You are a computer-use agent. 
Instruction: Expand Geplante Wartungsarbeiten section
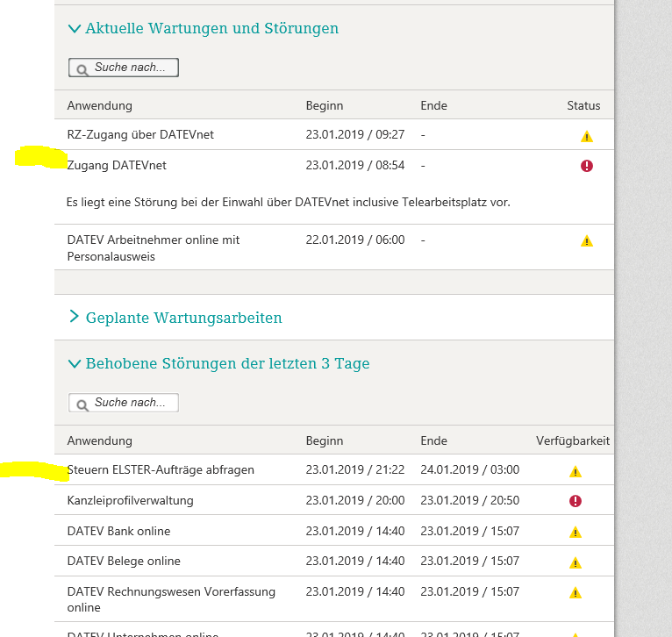point(75,318)
